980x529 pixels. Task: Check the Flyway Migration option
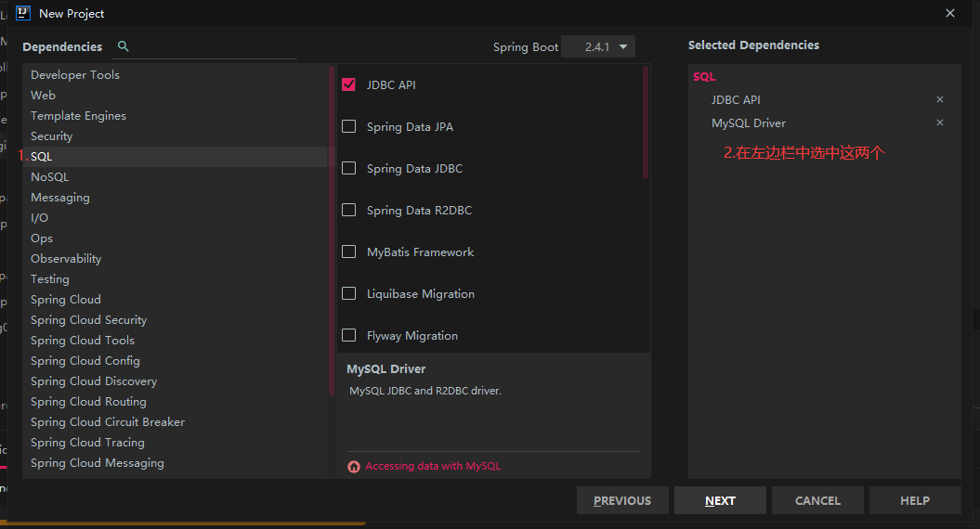349,335
